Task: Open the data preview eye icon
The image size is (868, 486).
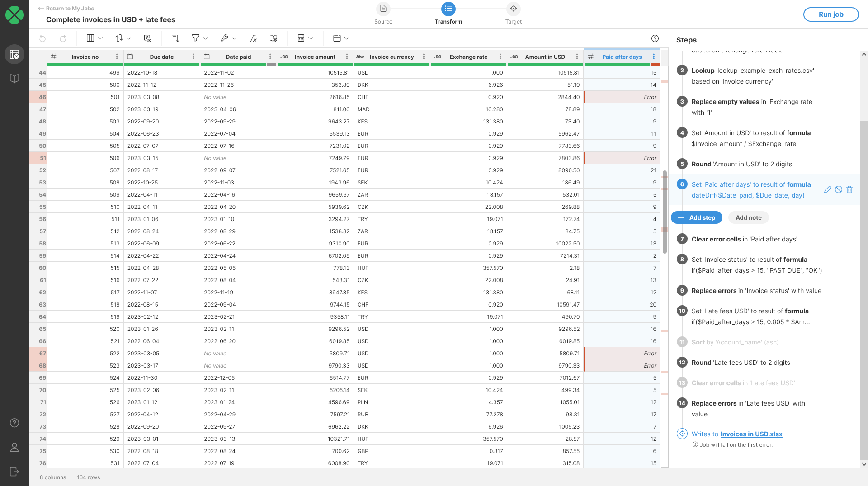Action: point(147,38)
